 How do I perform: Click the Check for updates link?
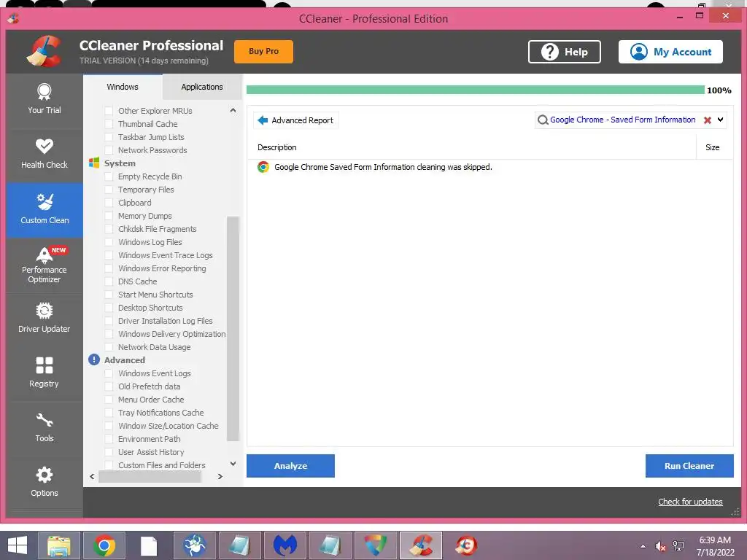(x=690, y=502)
